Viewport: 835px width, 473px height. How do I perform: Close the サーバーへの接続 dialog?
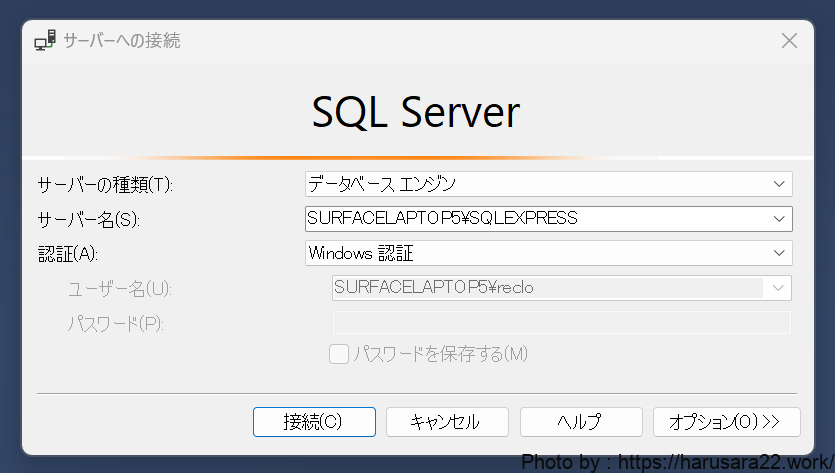789,41
